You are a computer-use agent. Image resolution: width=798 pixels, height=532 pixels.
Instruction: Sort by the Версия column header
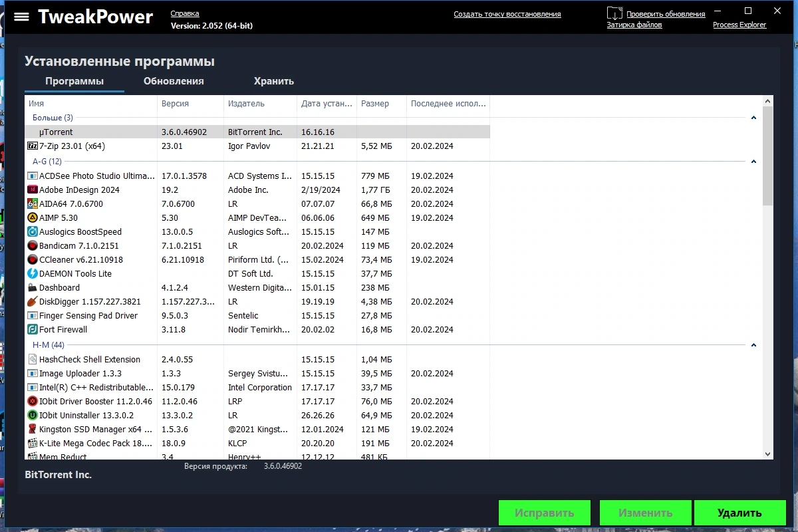191,104
